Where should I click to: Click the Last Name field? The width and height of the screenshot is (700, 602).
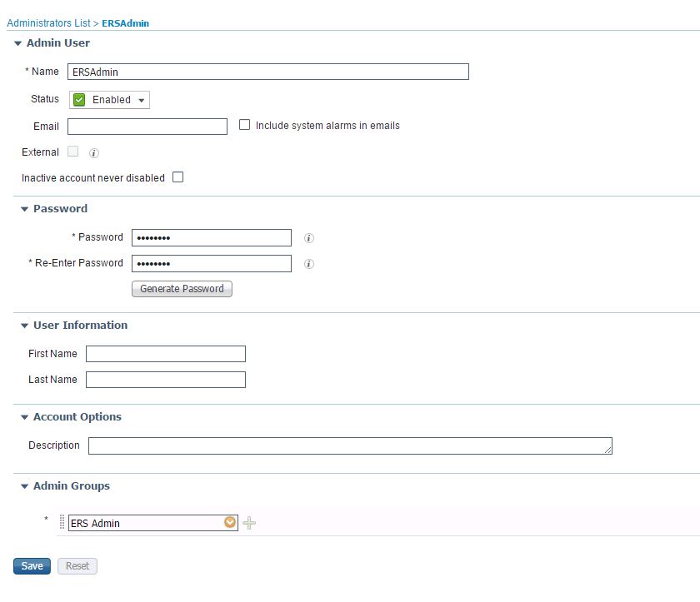[x=166, y=380]
